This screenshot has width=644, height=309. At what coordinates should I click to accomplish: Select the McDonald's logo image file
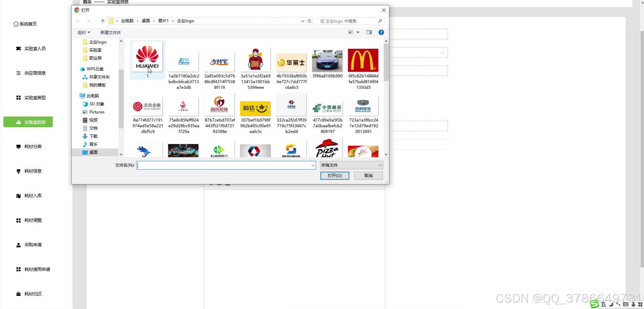pos(363,60)
